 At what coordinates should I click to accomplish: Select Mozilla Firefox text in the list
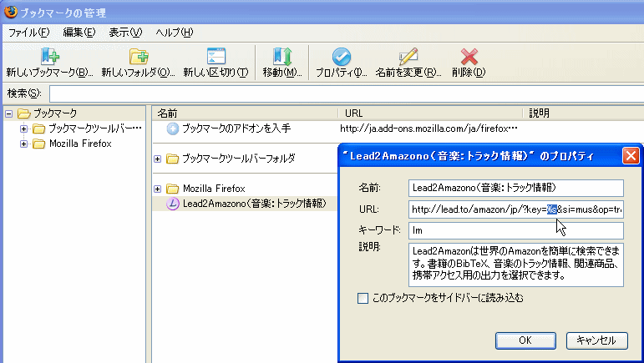[214, 189]
